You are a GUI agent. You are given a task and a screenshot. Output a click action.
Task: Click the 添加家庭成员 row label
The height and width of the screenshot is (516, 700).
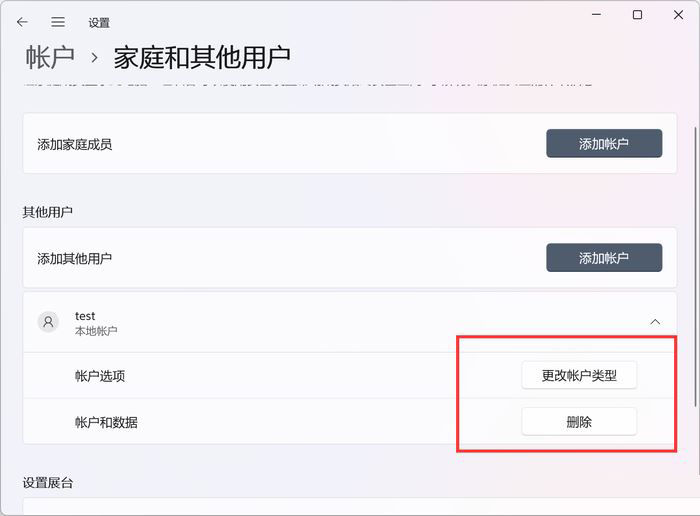pos(75,144)
